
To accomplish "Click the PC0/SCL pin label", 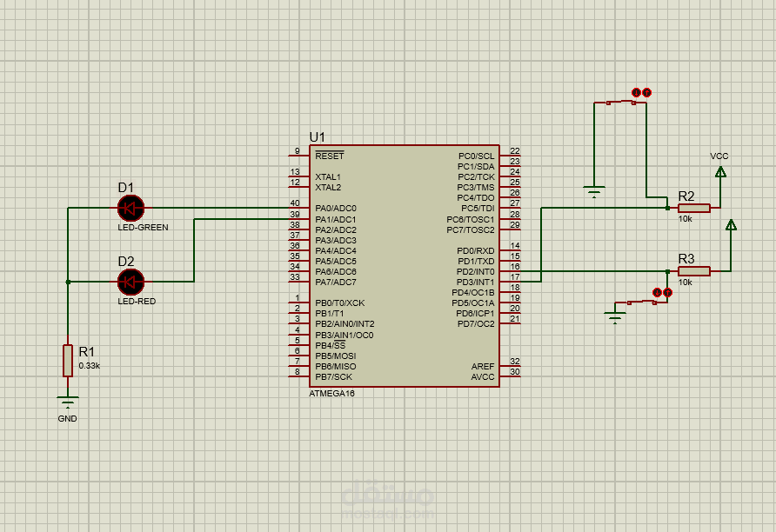I will pyautogui.click(x=476, y=156).
